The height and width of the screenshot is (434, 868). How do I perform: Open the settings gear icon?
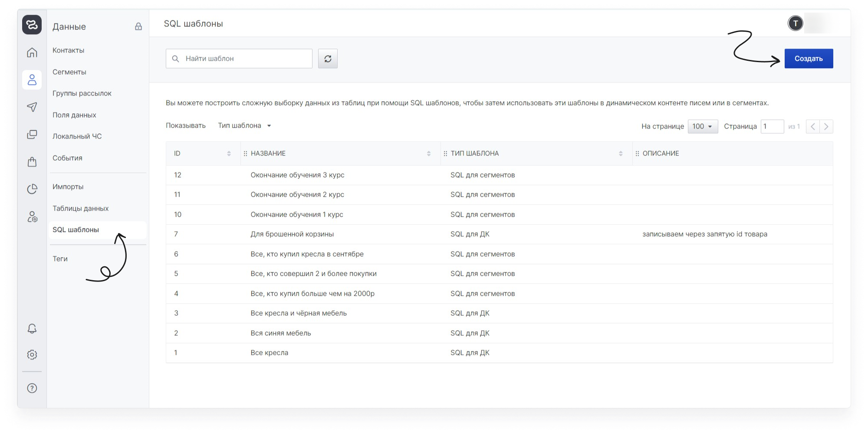(x=32, y=354)
